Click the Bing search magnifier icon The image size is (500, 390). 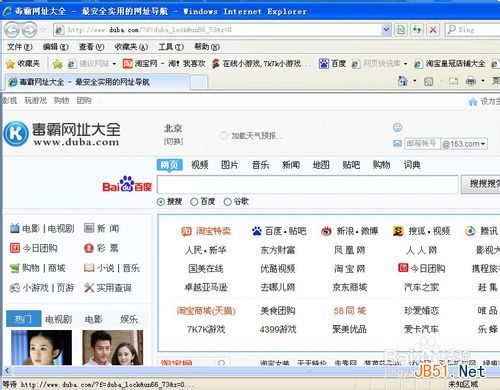[451, 30]
